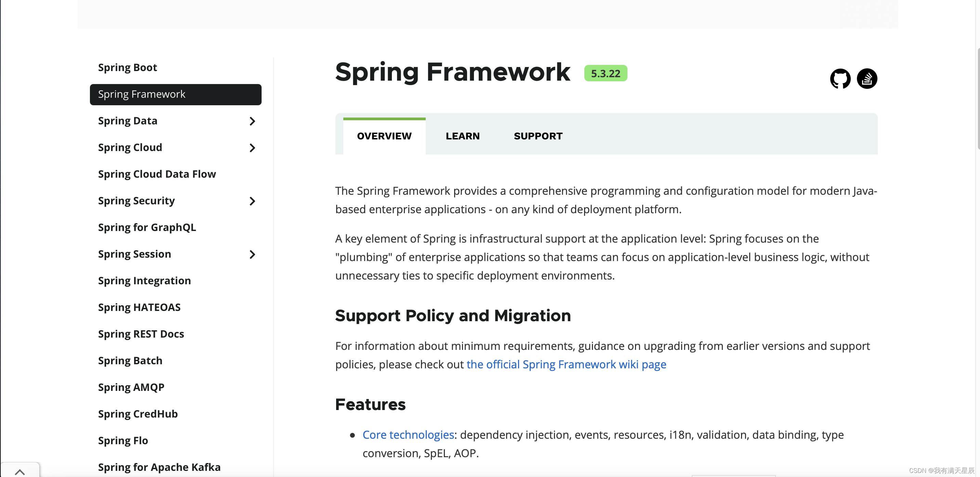Select the Spring Framework sidebar item
The height and width of the screenshot is (477, 980).
pos(175,94)
